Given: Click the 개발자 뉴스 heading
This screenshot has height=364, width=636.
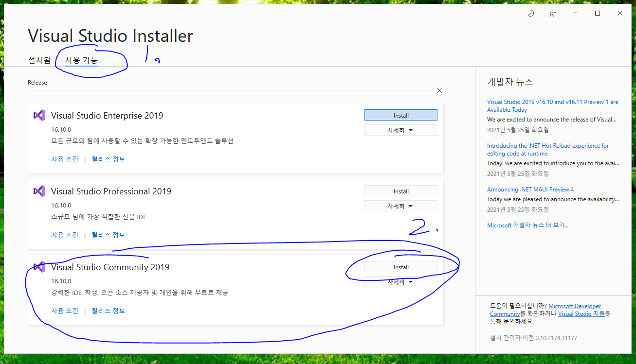Looking at the screenshot, I should [510, 82].
